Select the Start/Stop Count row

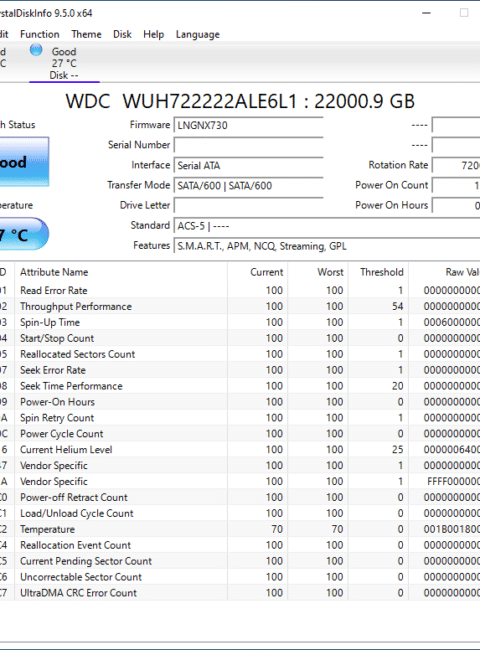[240, 338]
